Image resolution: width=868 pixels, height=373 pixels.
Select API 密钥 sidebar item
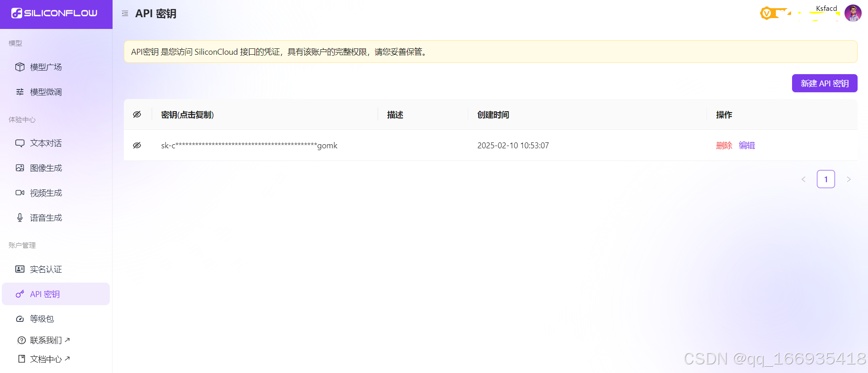(56, 294)
